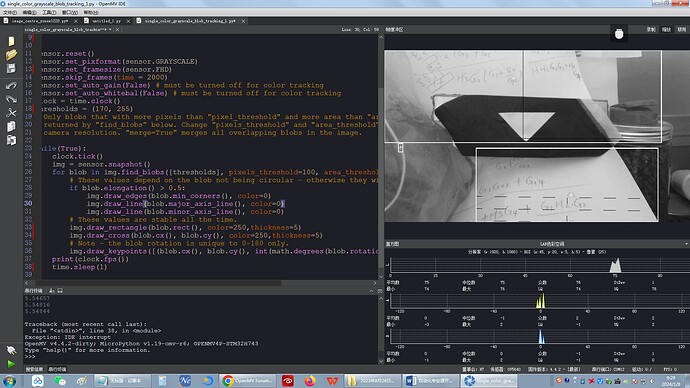The image size is (690, 388).
Task: Click the 'Exception: IDE interrupt' terminal line
Action: coord(68,337)
